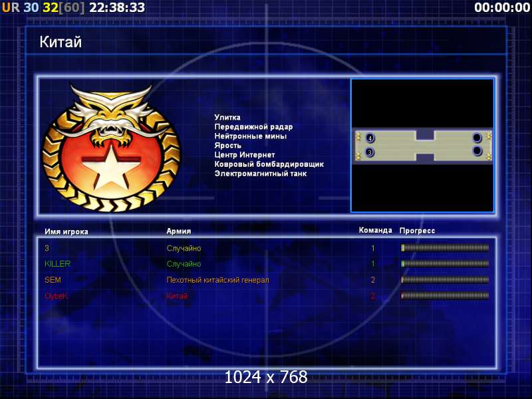This screenshot has height=399, width=532.
Task: Click the red Китай army for CybeK
Action: 177,296
